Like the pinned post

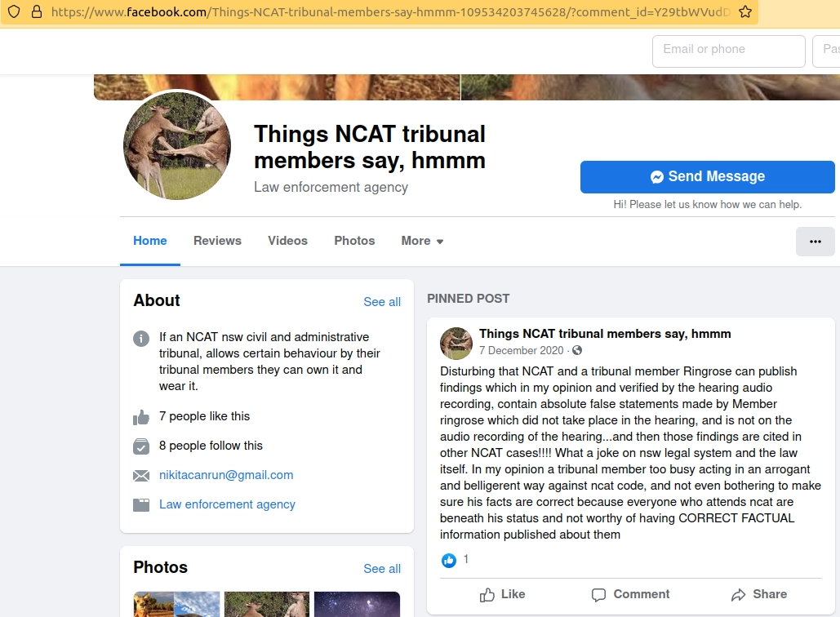coord(503,594)
